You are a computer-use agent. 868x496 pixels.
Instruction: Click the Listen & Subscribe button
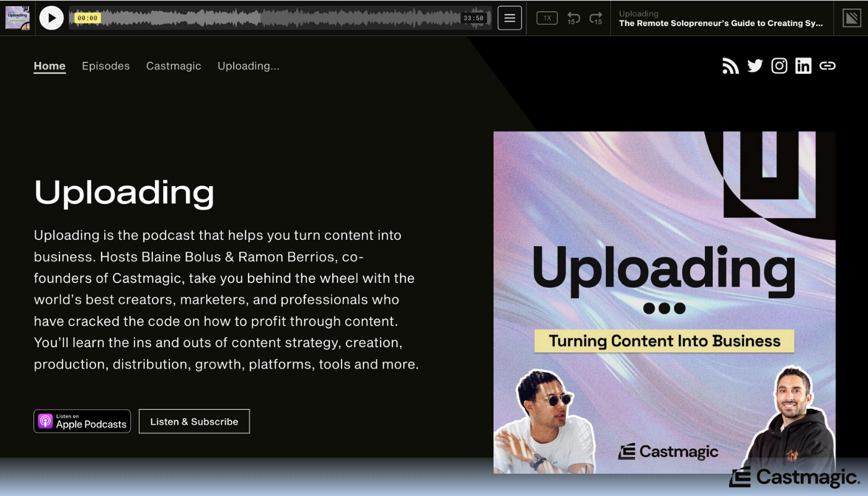194,421
